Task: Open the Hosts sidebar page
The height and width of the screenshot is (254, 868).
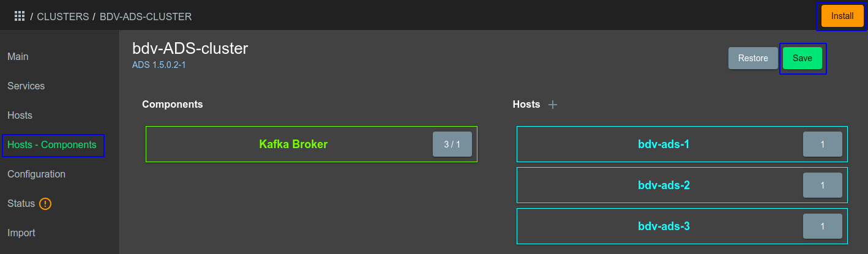Action: (20, 116)
